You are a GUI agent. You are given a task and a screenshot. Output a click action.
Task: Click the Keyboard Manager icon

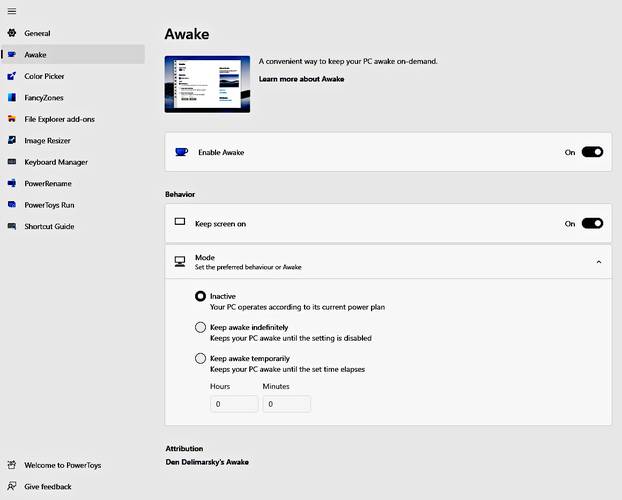point(12,162)
